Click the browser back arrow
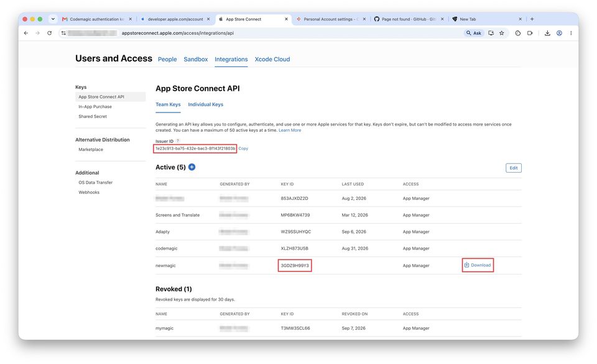This screenshot has width=597, height=364. (26, 33)
